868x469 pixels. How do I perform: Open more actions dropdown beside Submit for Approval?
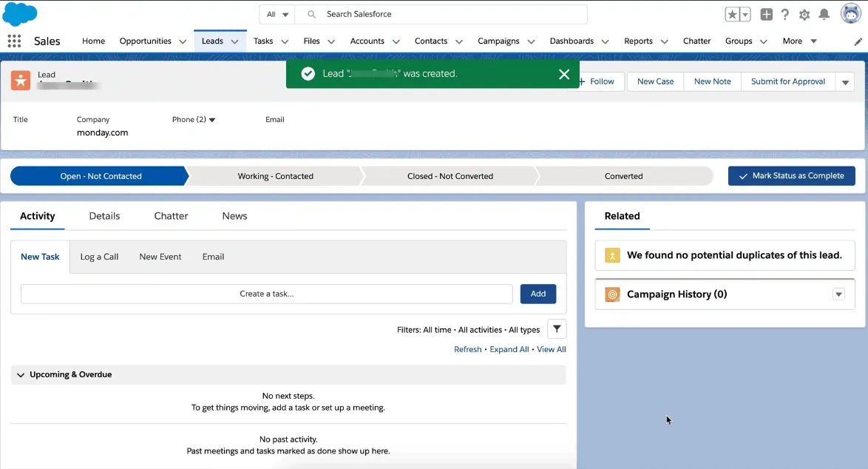pyautogui.click(x=845, y=82)
